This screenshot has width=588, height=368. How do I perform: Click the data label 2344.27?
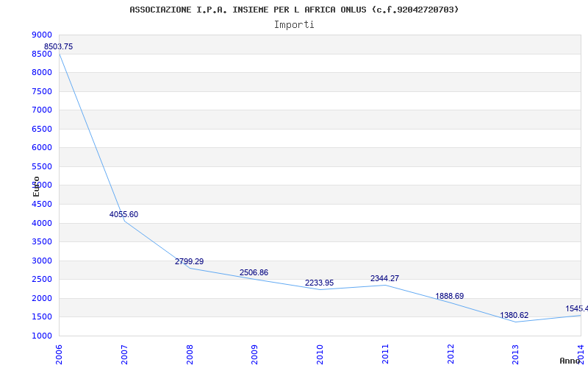384,279
